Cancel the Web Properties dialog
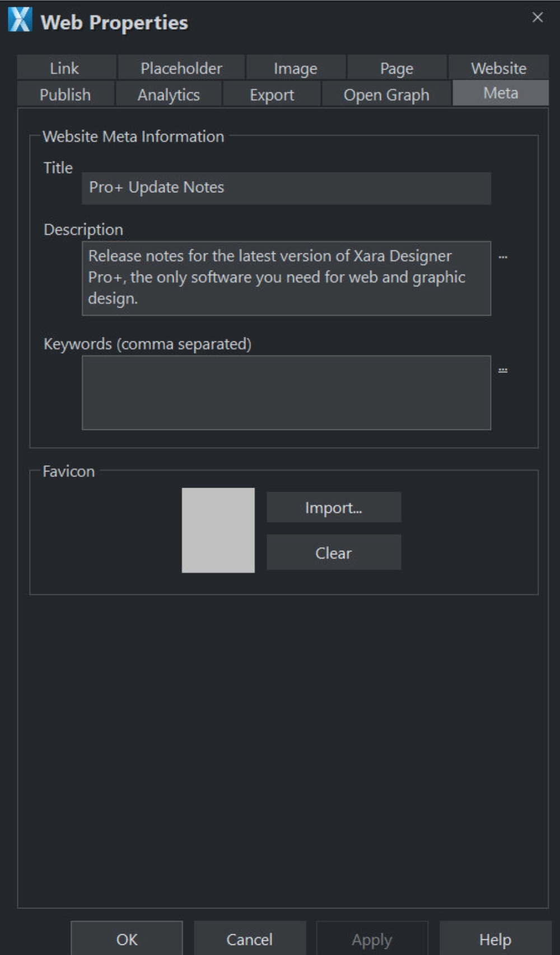This screenshot has width=560, height=955. [250, 939]
